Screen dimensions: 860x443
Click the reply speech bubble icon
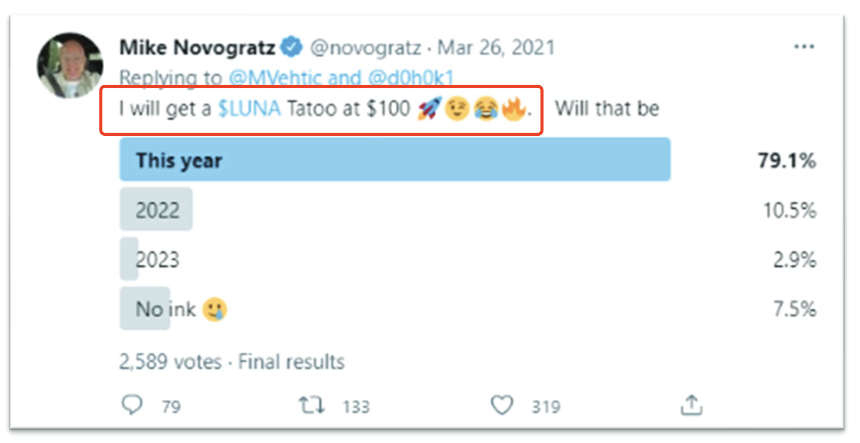pyautogui.click(x=131, y=405)
